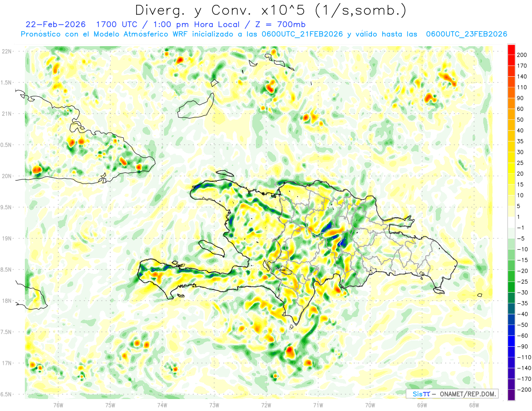Screen dimensions: 532x411
Task: Click the colorbar label "-40"
Action: pyautogui.click(x=524, y=314)
